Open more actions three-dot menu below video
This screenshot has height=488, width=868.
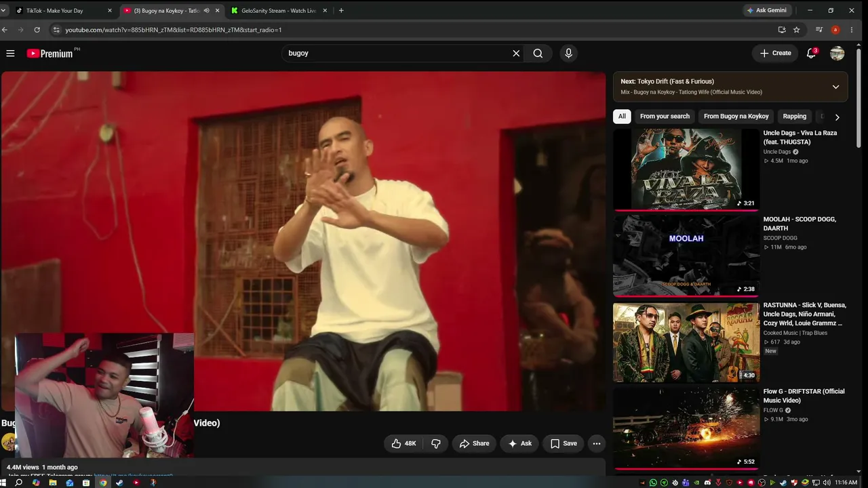pyautogui.click(x=597, y=443)
